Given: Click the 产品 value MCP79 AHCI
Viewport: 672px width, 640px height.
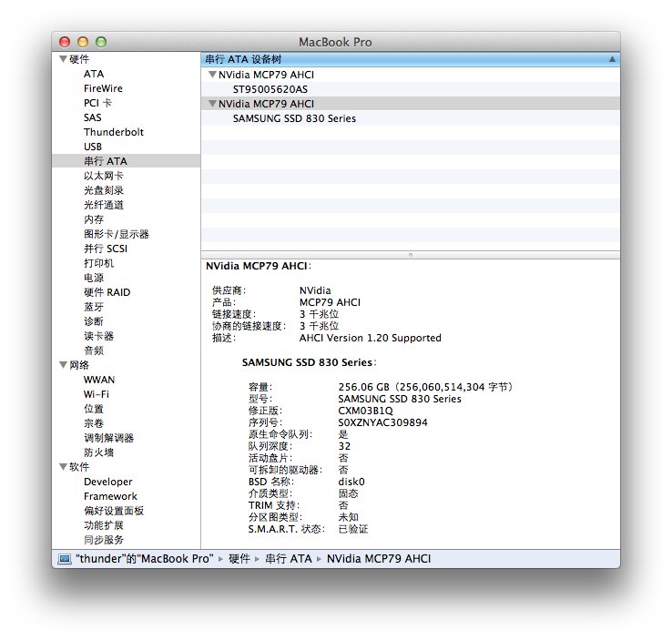Looking at the screenshot, I should pyautogui.click(x=330, y=302).
